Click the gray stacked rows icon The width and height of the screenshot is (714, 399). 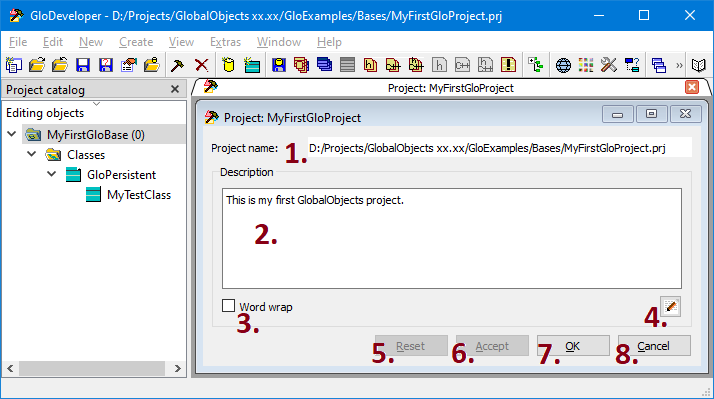coord(347,65)
